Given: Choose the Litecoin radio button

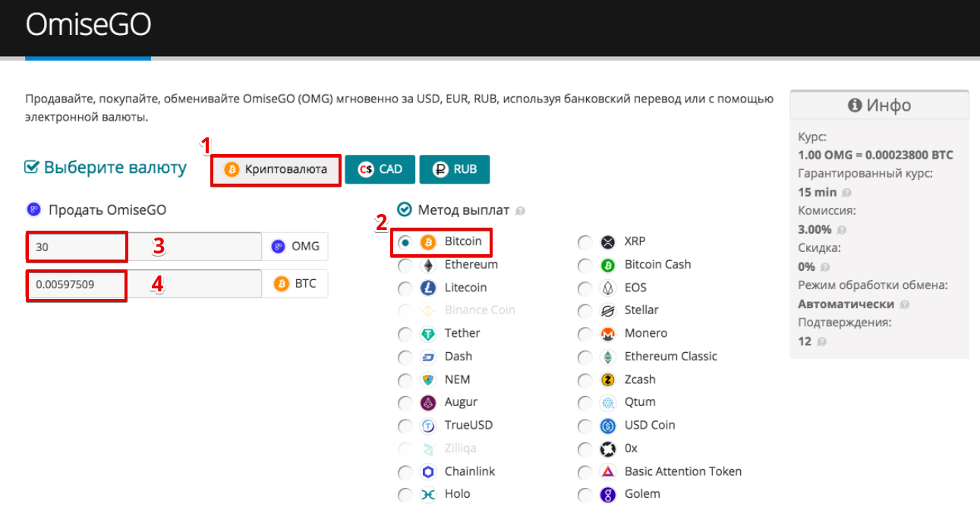Looking at the screenshot, I should coord(405,288).
